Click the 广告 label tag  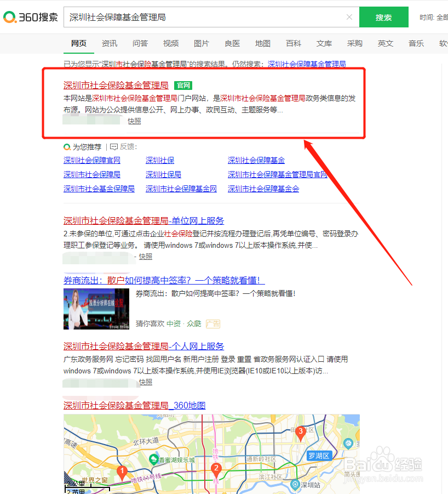point(213,323)
